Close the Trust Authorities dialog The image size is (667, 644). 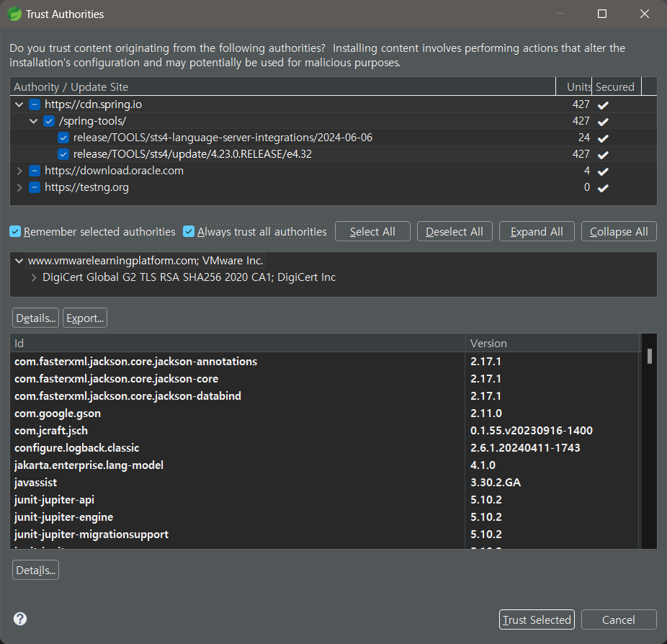point(645,14)
